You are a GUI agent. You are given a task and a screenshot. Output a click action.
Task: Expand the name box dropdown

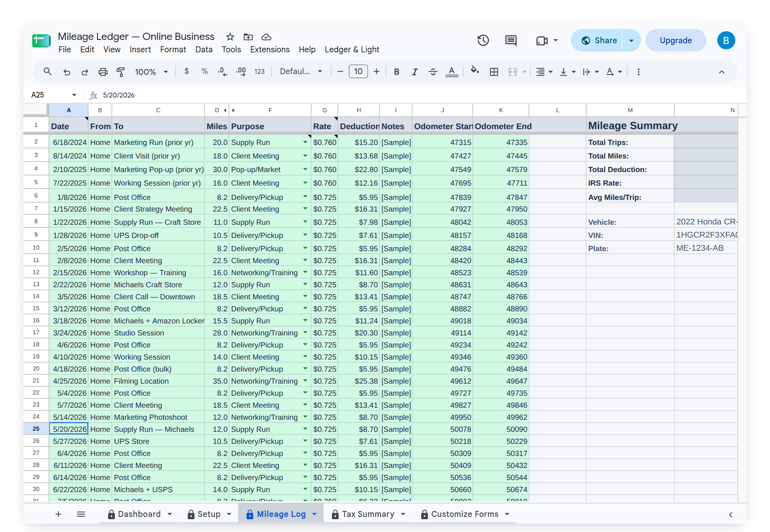point(74,95)
